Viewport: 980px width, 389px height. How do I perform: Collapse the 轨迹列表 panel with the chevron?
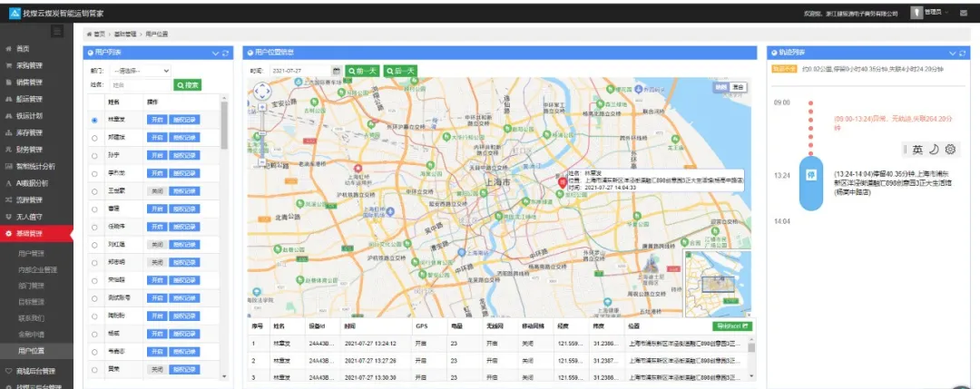[952, 53]
